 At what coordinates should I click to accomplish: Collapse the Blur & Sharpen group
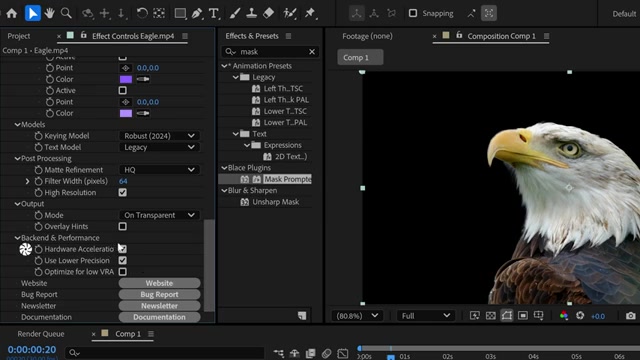point(224,191)
